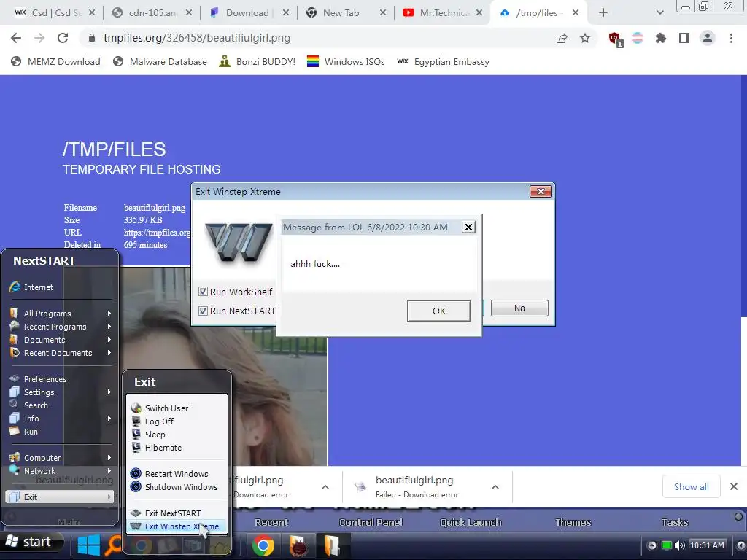The height and width of the screenshot is (560, 747).
Task: Open the Control Panel shelf tab
Action: coord(371,522)
